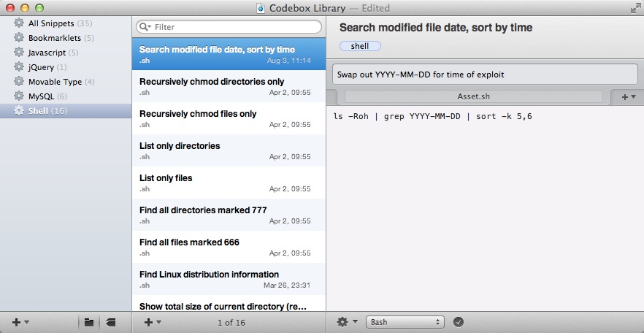Select snippet Show total size of current directory
Image resolution: width=644 pixels, height=333 pixels.
click(229, 303)
